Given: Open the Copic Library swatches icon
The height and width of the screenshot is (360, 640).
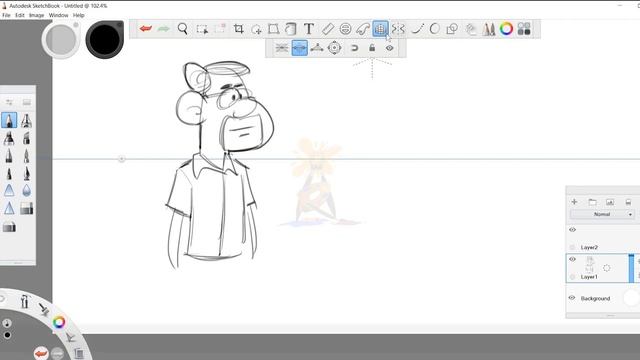Looking at the screenshot, I should click(524, 29).
